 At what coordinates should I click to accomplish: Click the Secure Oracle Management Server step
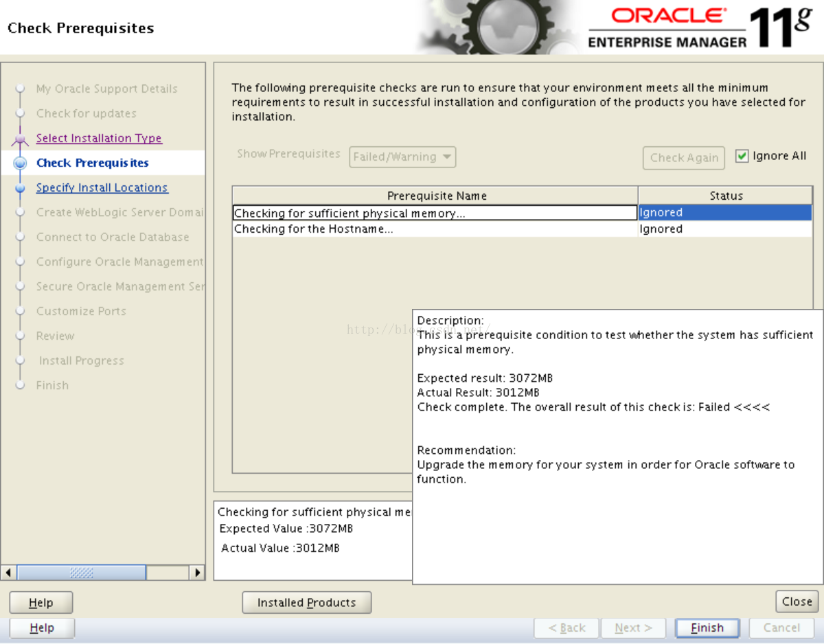119,286
